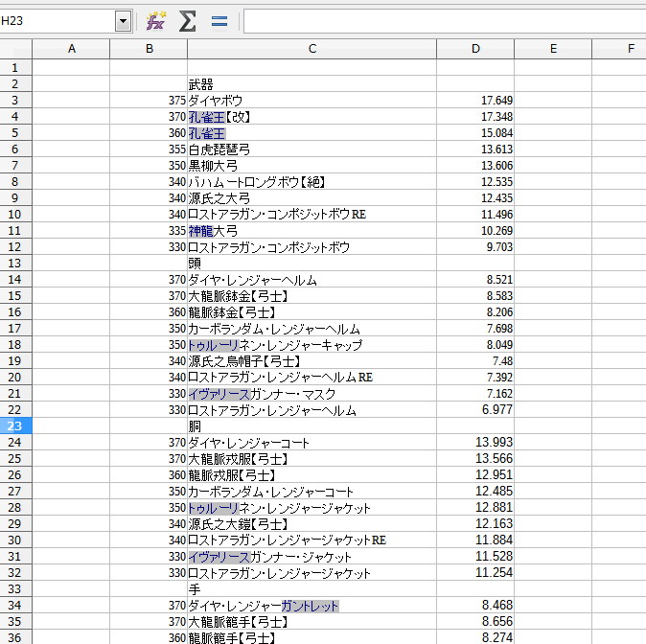Click value 375 in column B
Image resolution: width=646 pixels, height=644 pixels.
pyautogui.click(x=177, y=100)
